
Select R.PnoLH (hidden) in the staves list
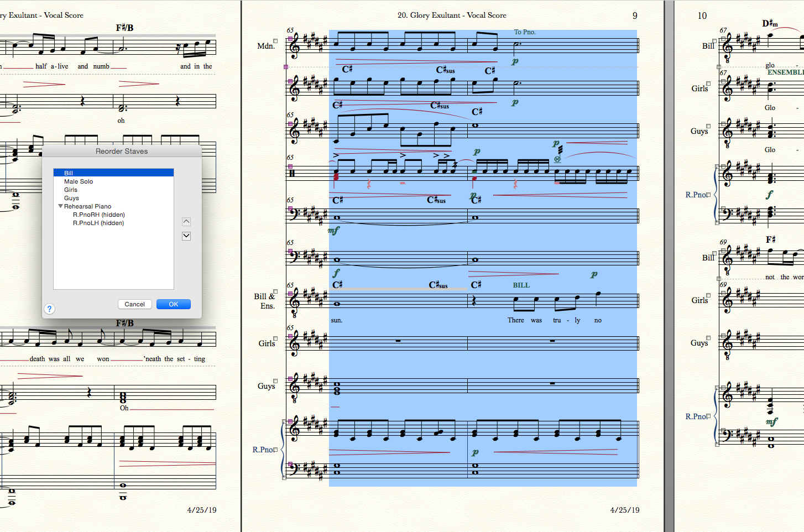98,223
